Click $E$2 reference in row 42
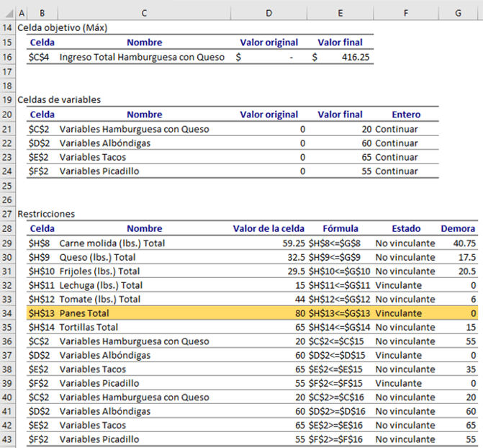 click(38, 425)
